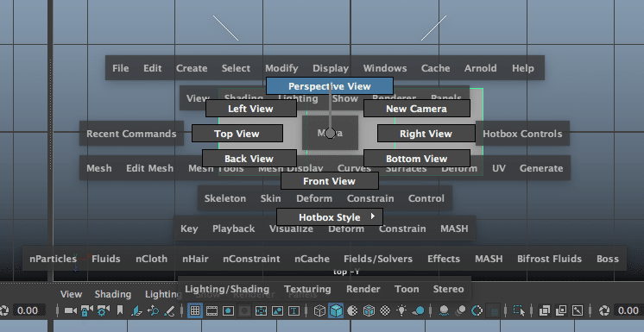Screen dimensions: 644x332
Task: Enable the Textured checkerboard icon
Action: tap(385, 310)
